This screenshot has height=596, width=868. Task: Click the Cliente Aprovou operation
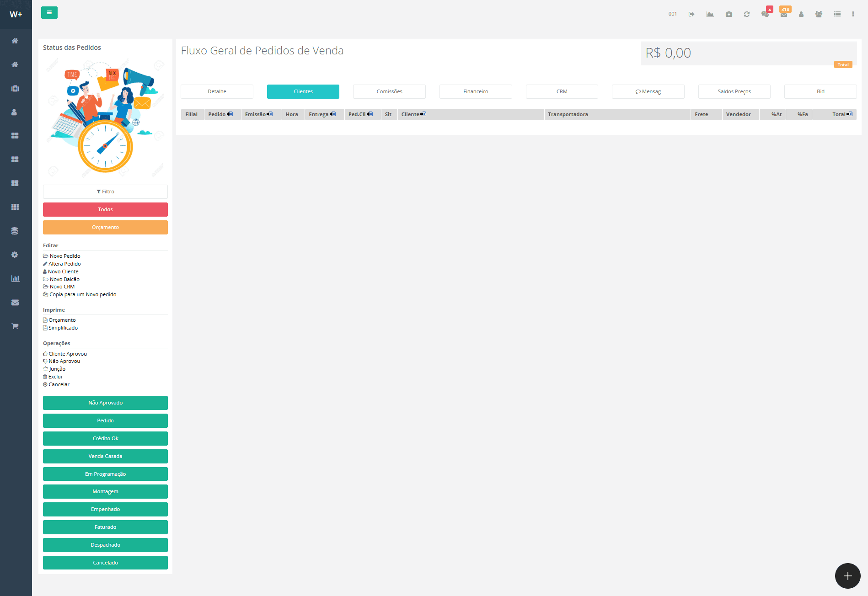click(67, 354)
